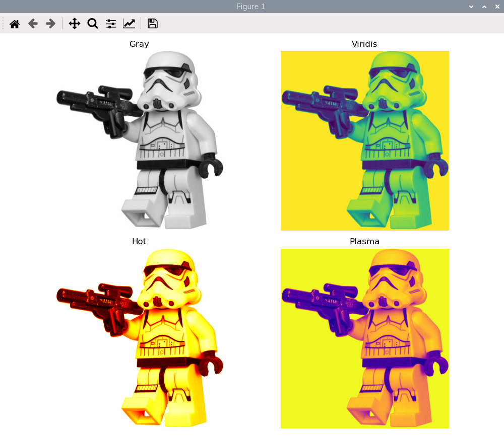The image size is (504, 436).
Task: Maximize the Figure 1 window
Action: pyautogui.click(x=484, y=7)
